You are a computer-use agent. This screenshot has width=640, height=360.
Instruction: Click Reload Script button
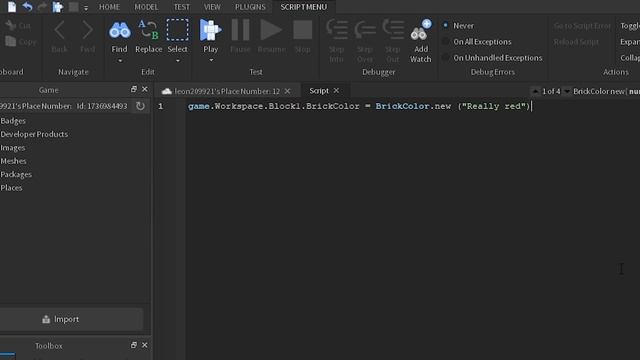pos(576,42)
